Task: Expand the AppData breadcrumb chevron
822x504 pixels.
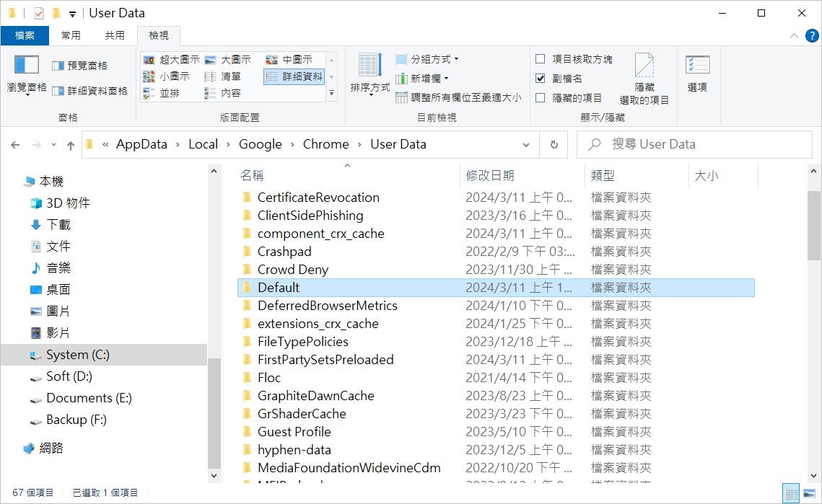Action: [178, 145]
